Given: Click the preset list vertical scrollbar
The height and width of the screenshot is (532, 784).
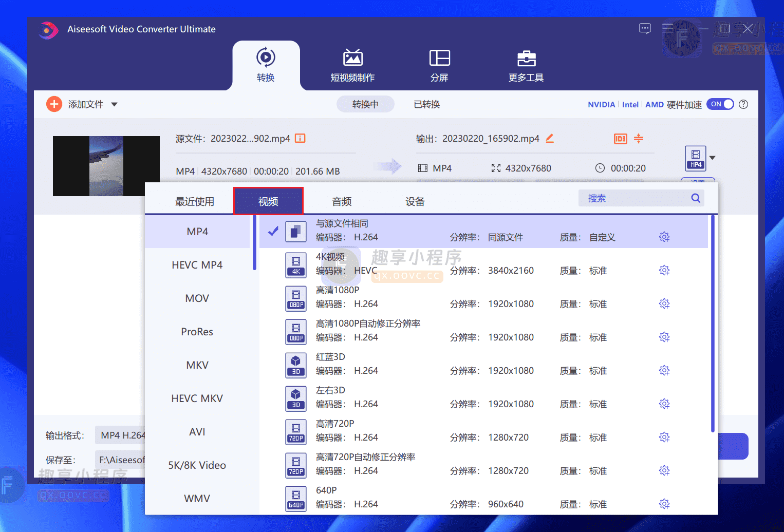Looking at the screenshot, I should pyautogui.click(x=713, y=324).
